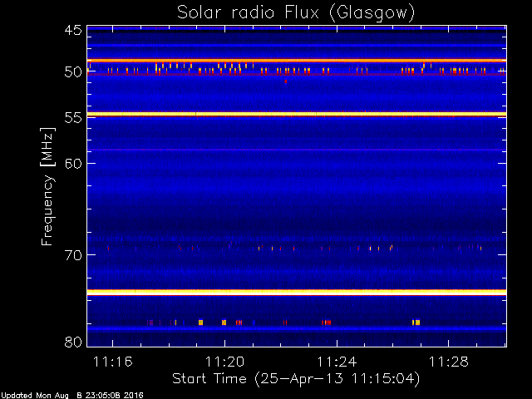This screenshot has width=532, height=399.
Task: Click the 70 frequency tick label
Action: click(x=73, y=255)
